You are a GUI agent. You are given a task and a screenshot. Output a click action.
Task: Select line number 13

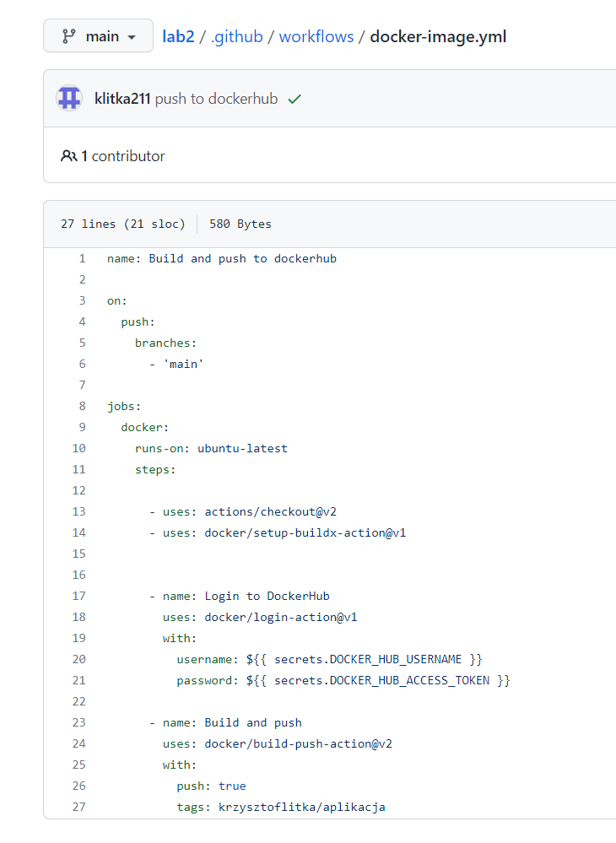[x=79, y=511]
